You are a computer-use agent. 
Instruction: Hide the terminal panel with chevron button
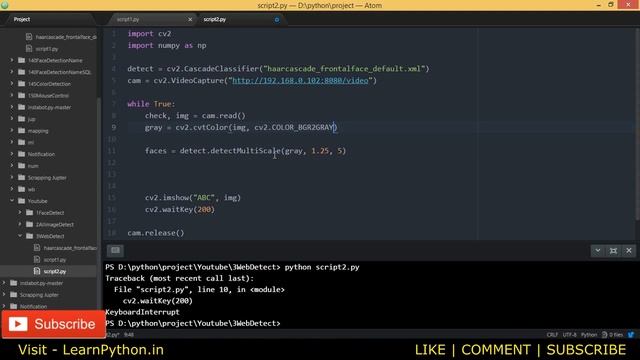(598, 251)
